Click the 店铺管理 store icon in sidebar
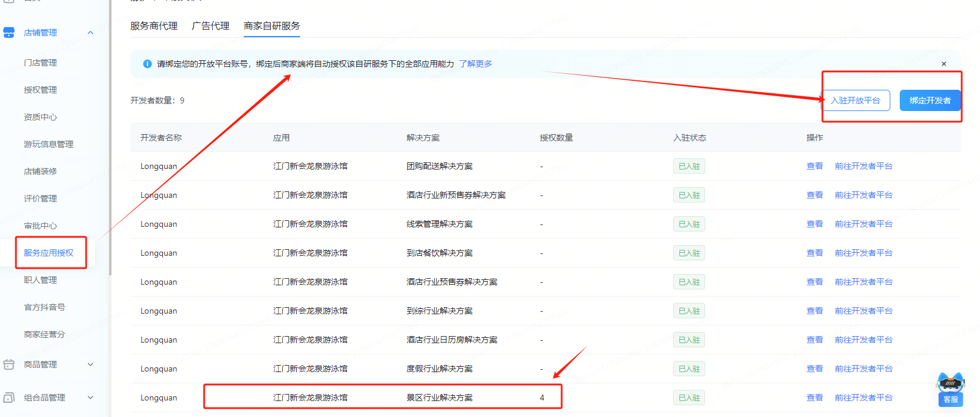 (9, 32)
